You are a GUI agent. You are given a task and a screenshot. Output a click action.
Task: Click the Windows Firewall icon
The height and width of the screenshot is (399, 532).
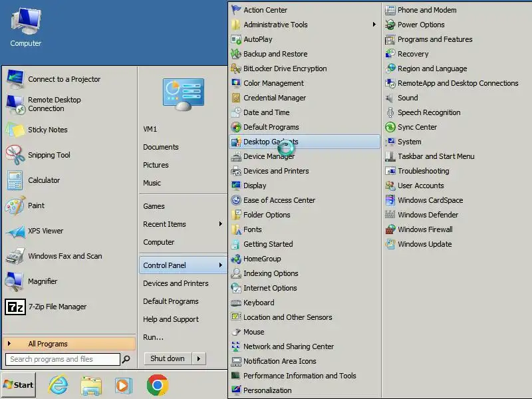(x=390, y=229)
